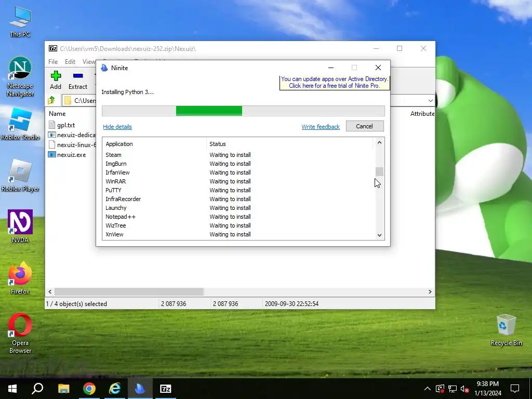
Task: Select WinRAR row in Ninite list
Action: (x=238, y=181)
